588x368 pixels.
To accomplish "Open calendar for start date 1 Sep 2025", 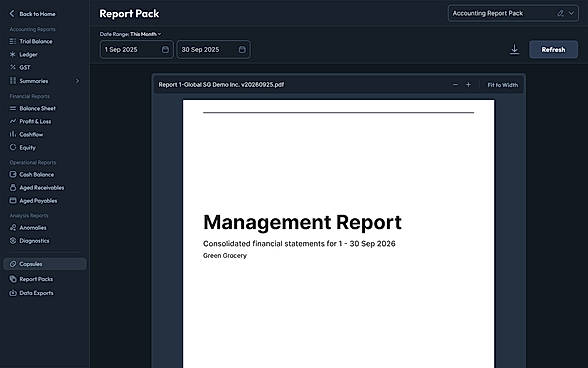I will tap(165, 50).
